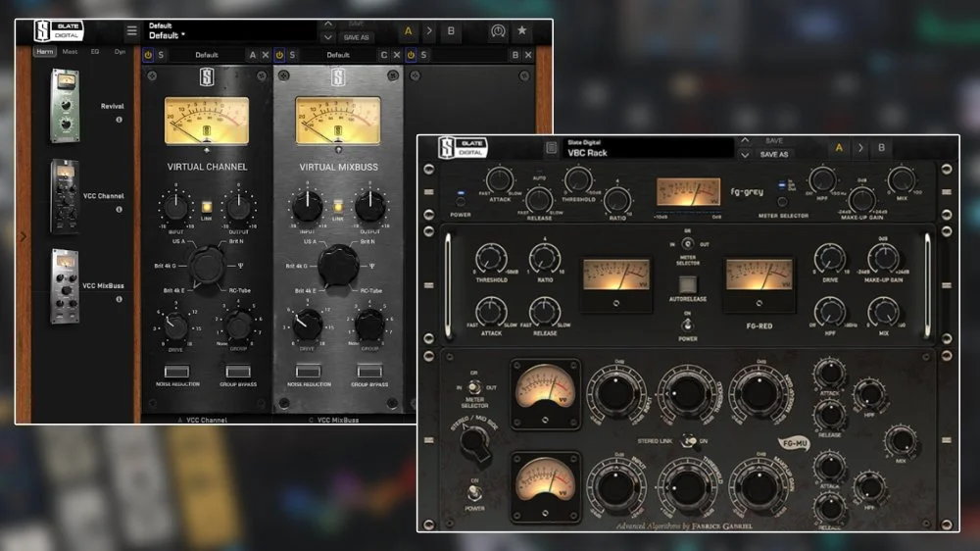Screen dimensions: 980x551
Task: Close the empty slot B with X
Action: 528,55
